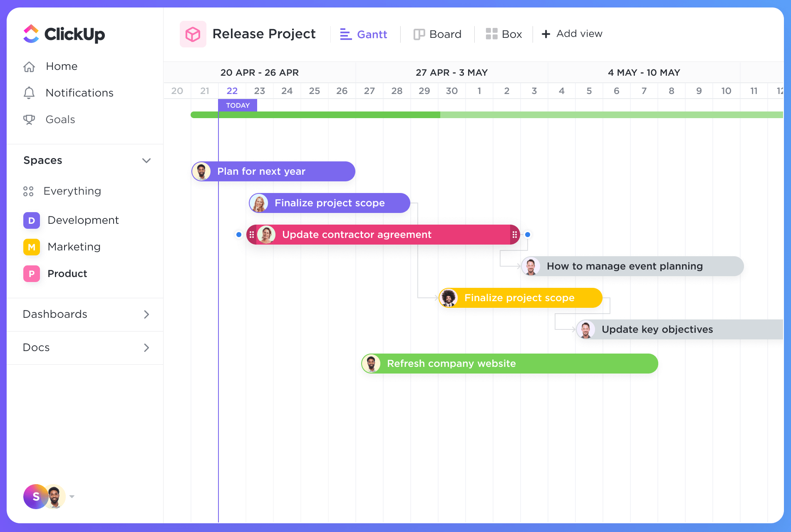Click the left dependency dot on Update contractor agreement
The image size is (791, 532).
pos(238,234)
